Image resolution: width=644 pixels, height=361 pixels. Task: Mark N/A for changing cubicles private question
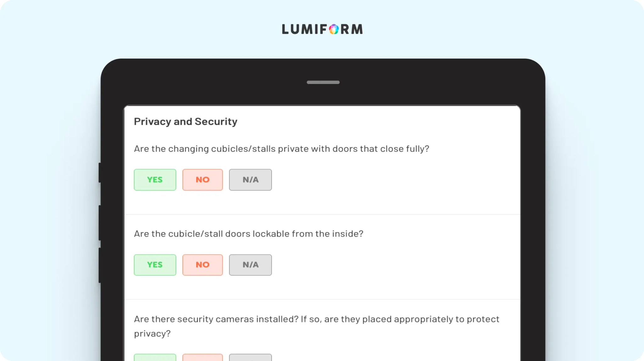tap(250, 180)
